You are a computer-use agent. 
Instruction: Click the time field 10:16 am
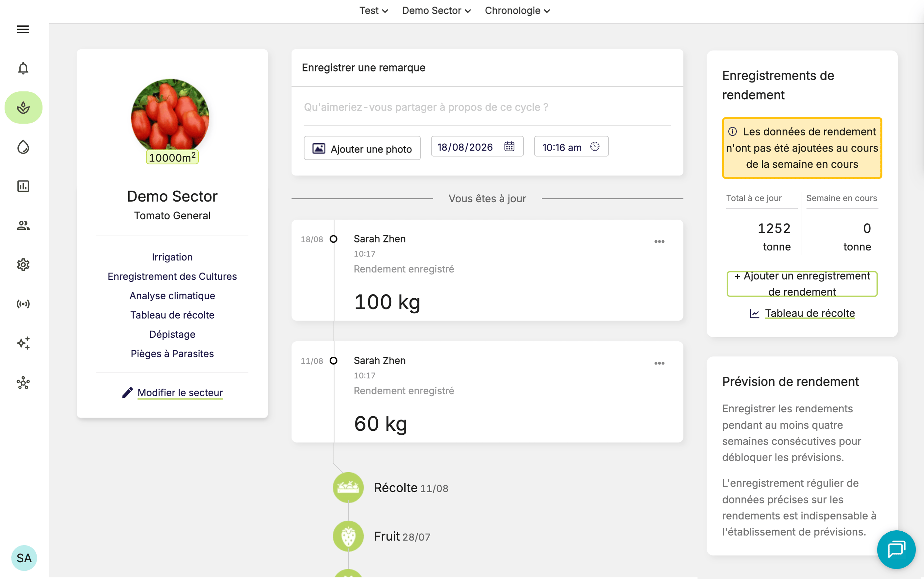click(x=571, y=147)
